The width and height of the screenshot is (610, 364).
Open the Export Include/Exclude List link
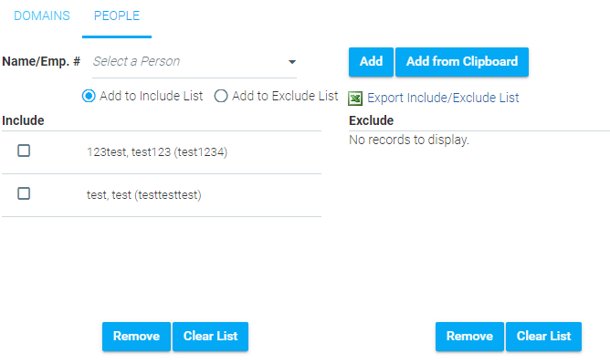click(443, 98)
